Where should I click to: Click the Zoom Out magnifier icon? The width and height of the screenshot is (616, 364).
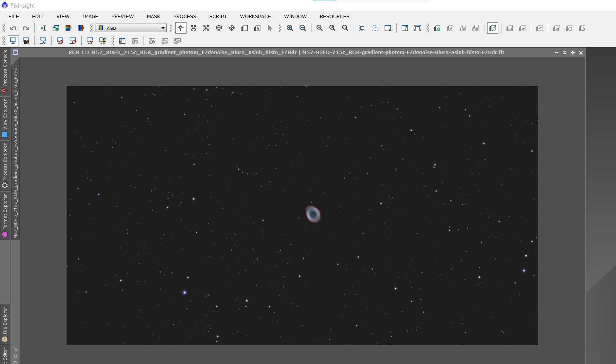(303, 28)
